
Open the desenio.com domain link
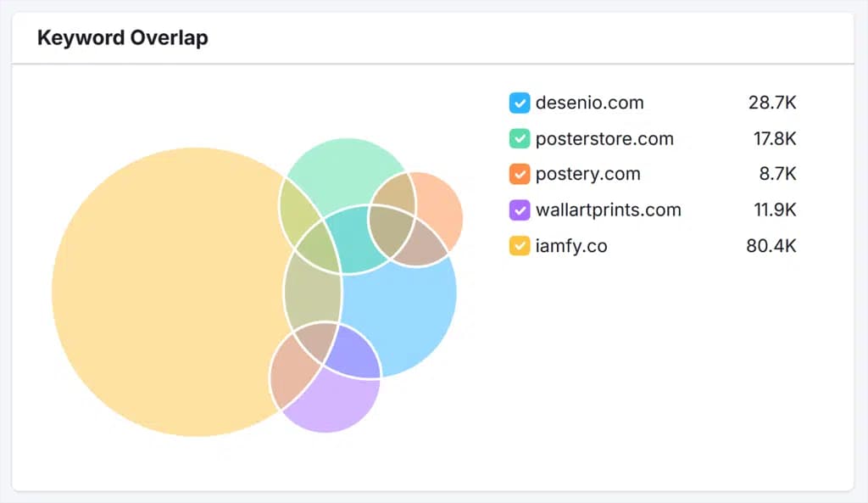point(591,103)
